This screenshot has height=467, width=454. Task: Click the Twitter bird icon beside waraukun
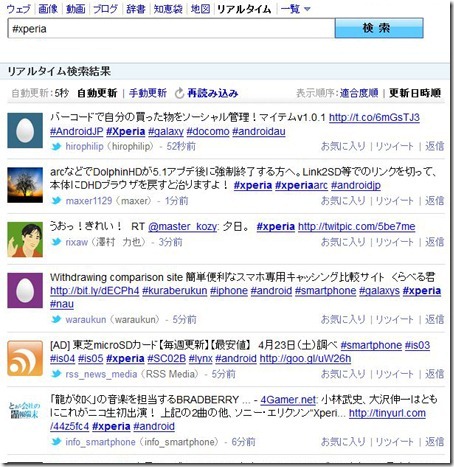click(x=56, y=319)
